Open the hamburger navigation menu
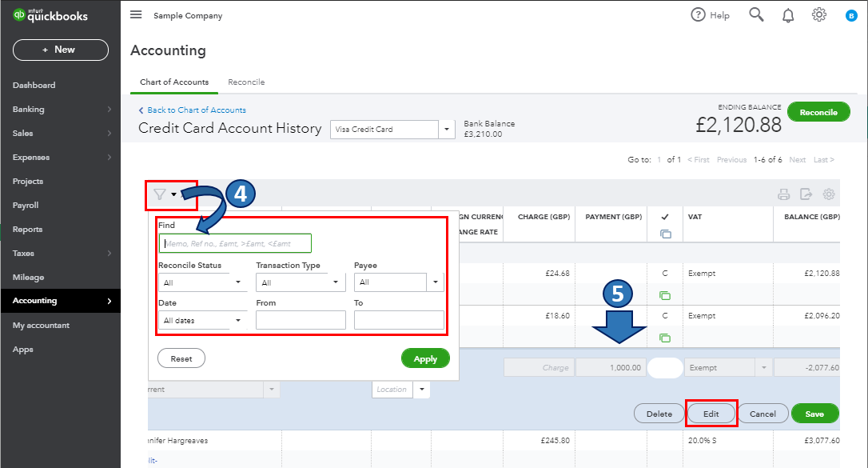The width and height of the screenshot is (868, 468). pos(136,15)
